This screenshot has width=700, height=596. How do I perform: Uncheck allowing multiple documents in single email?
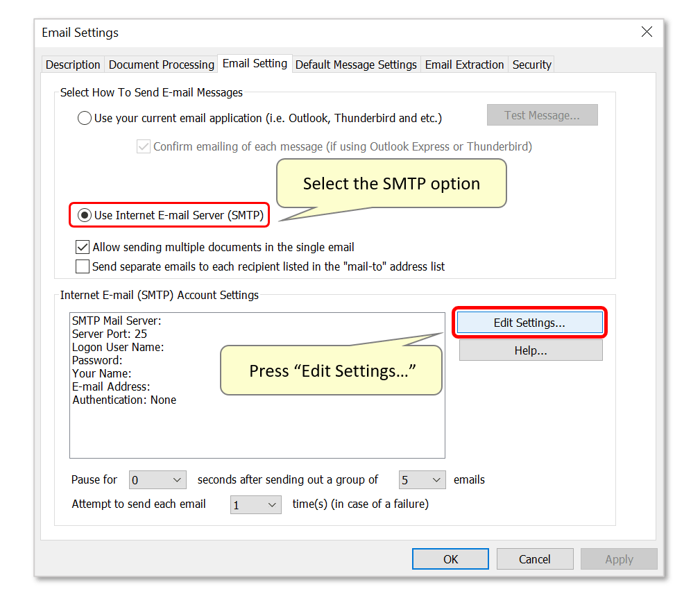tap(83, 246)
